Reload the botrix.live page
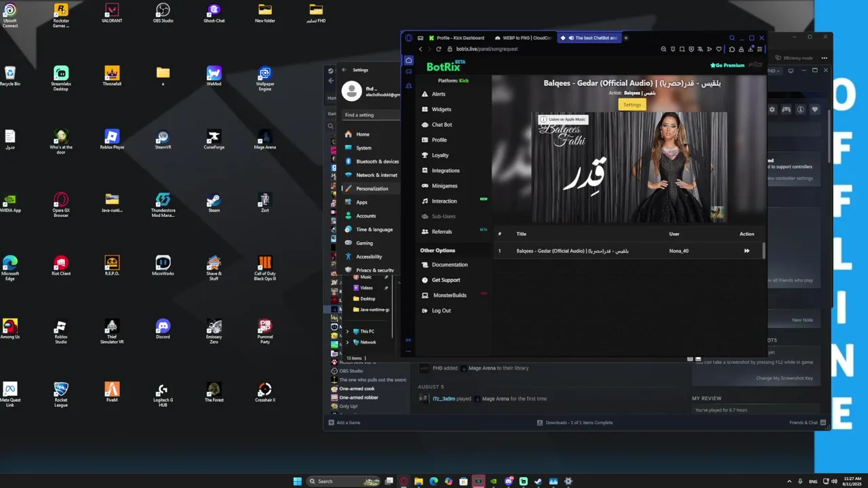Viewport: 868px width, 488px height. (x=439, y=49)
